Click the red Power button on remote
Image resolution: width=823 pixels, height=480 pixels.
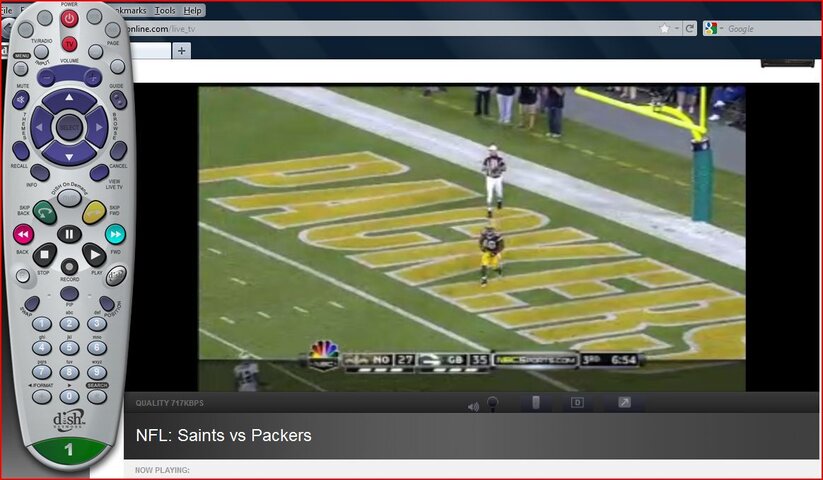[69, 19]
